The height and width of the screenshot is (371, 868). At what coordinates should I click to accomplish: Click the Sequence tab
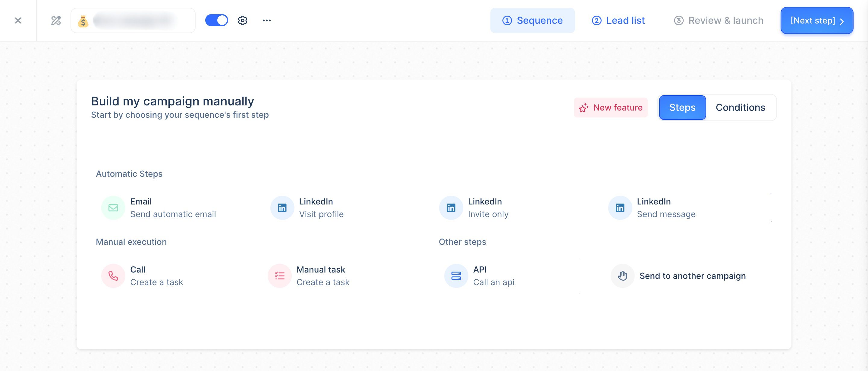point(532,20)
